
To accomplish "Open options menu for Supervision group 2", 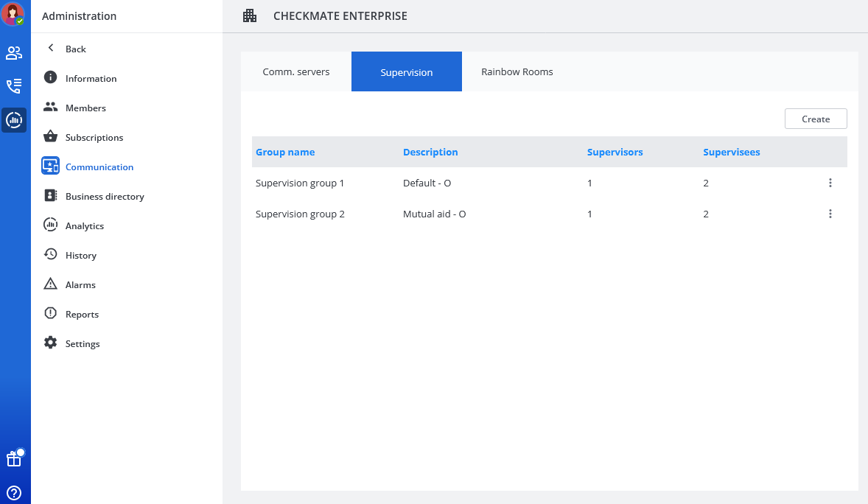I will pyautogui.click(x=830, y=214).
